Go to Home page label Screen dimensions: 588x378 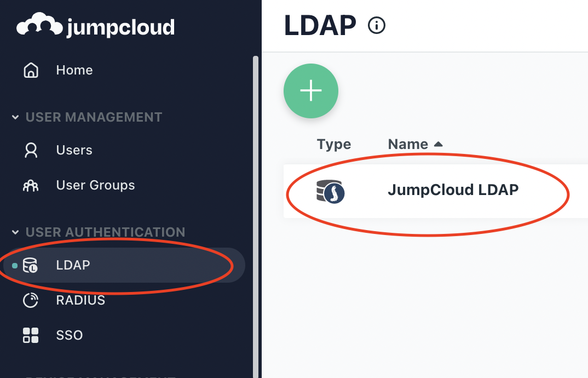(74, 70)
